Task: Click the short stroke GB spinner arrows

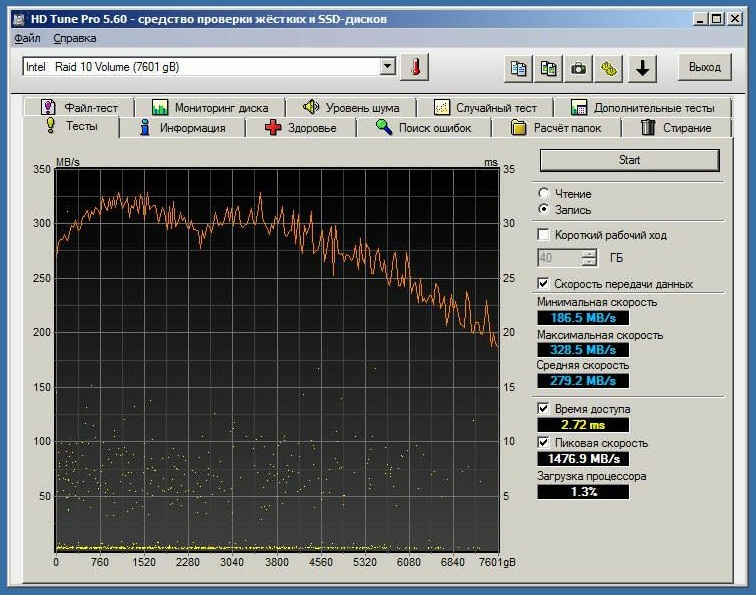Action: (x=589, y=258)
